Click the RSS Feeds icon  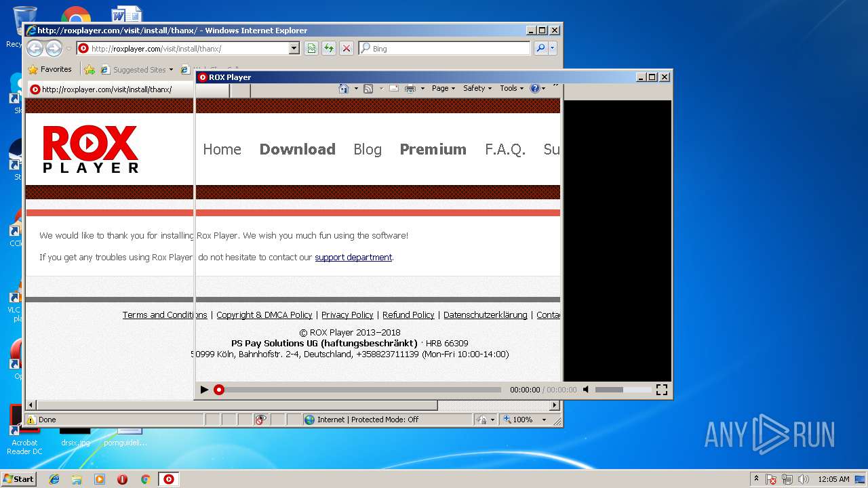(368, 88)
